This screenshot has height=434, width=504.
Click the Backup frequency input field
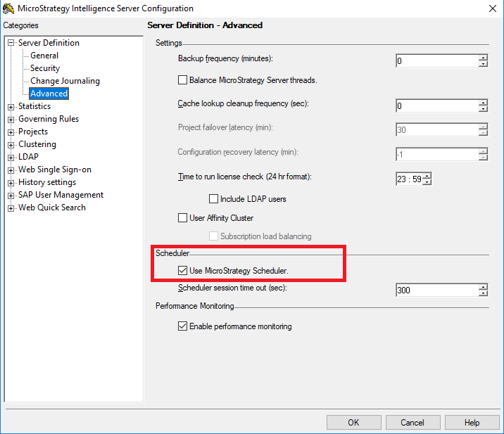point(437,60)
